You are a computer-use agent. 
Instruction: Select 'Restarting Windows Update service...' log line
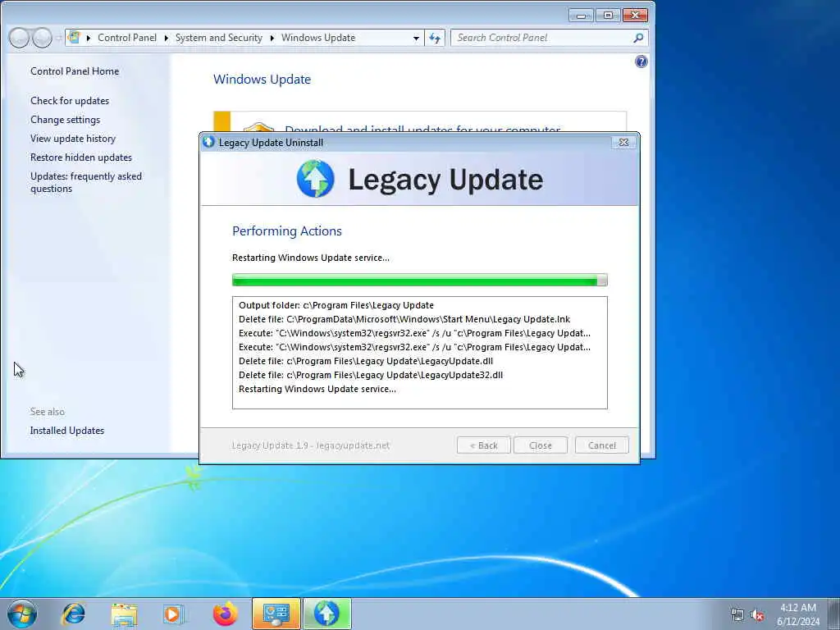pos(317,388)
